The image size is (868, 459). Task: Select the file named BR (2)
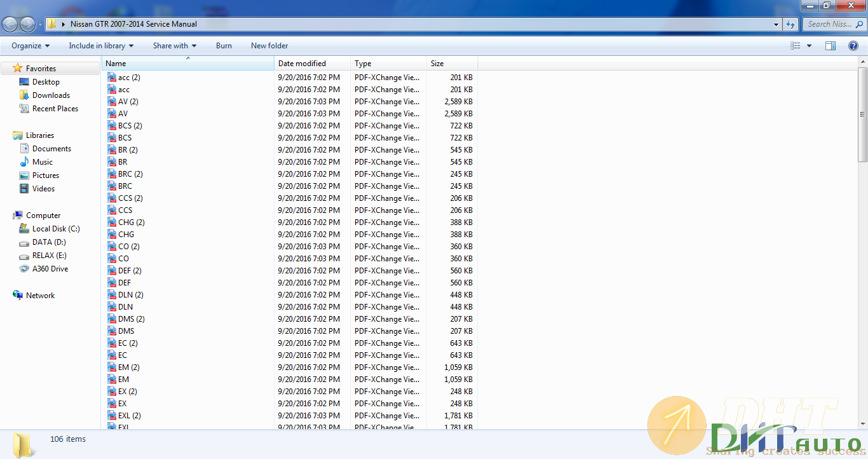tap(128, 150)
